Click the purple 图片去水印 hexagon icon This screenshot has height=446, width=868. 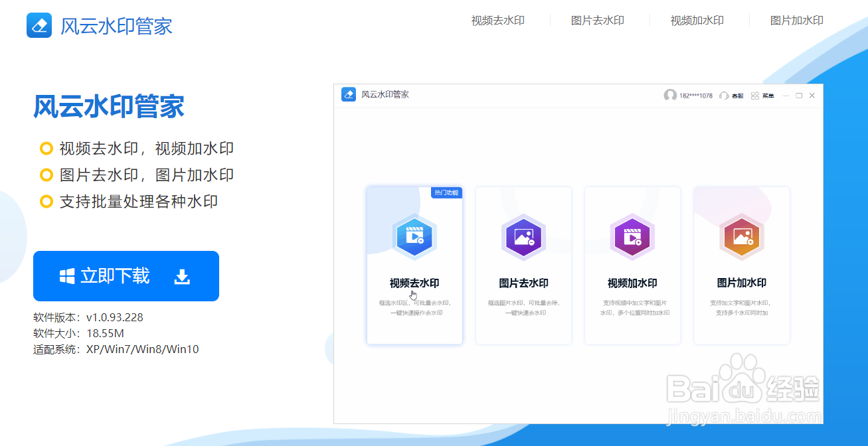click(x=523, y=236)
